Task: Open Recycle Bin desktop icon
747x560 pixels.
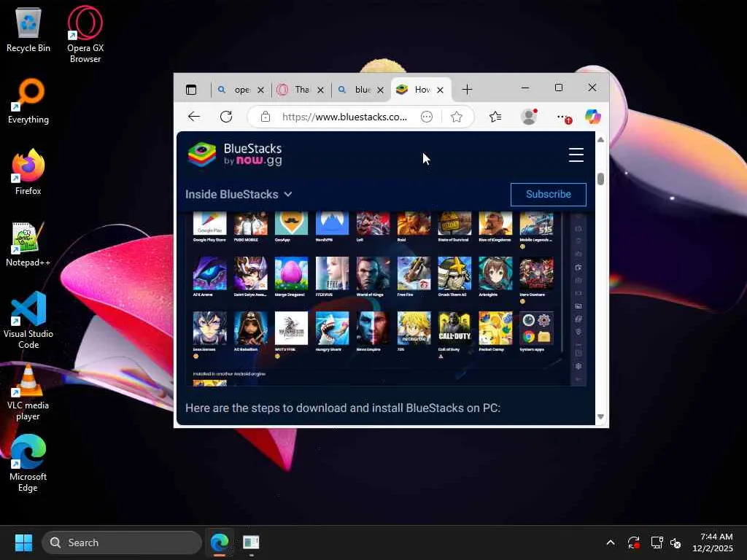Action: pyautogui.click(x=28, y=29)
